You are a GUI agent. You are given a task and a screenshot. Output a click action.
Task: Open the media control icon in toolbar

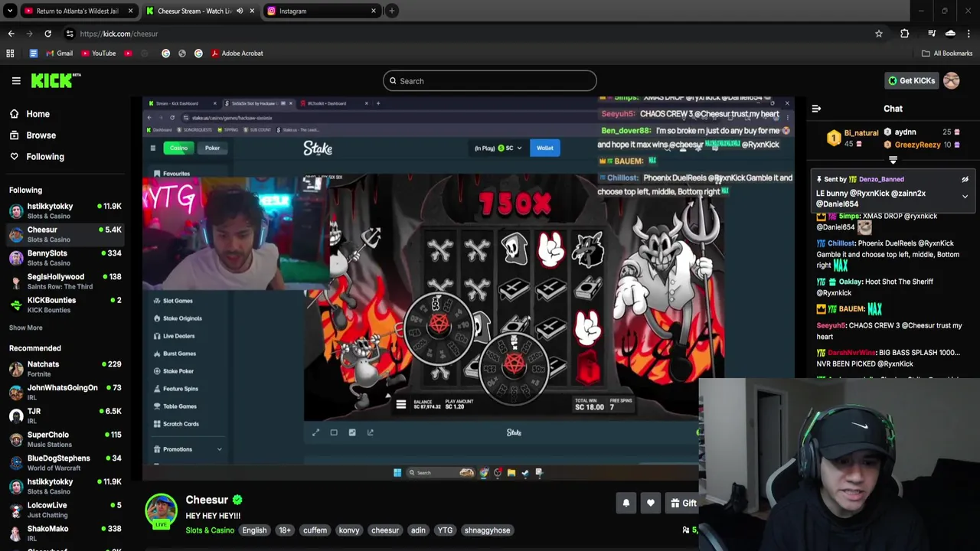click(x=932, y=34)
